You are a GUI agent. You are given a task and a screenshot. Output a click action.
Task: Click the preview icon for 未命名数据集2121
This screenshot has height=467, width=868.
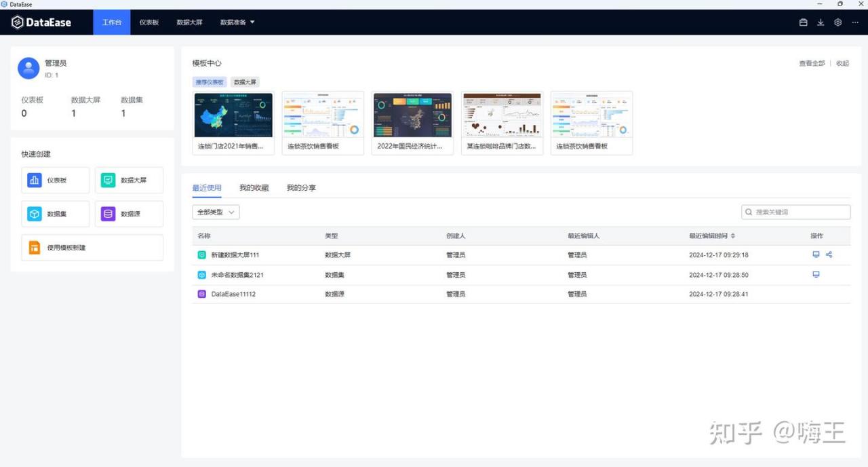tap(816, 274)
